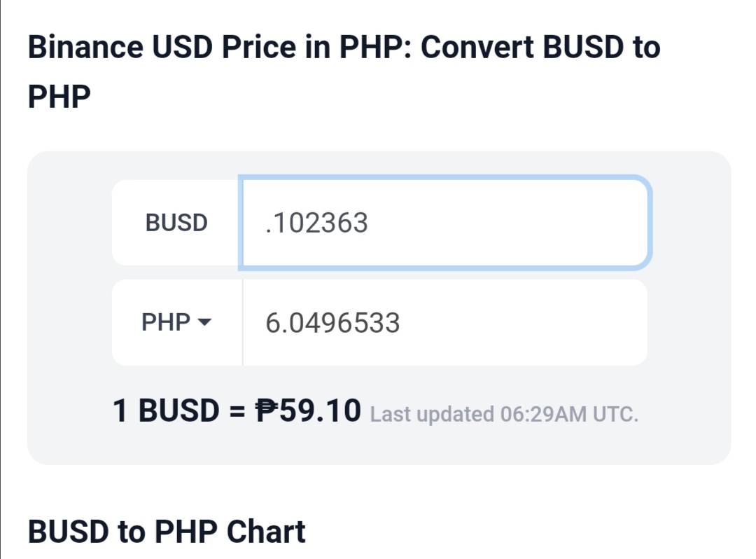Click empty space right of 6.0496533
The height and width of the screenshot is (559, 756).
tap(523, 322)
